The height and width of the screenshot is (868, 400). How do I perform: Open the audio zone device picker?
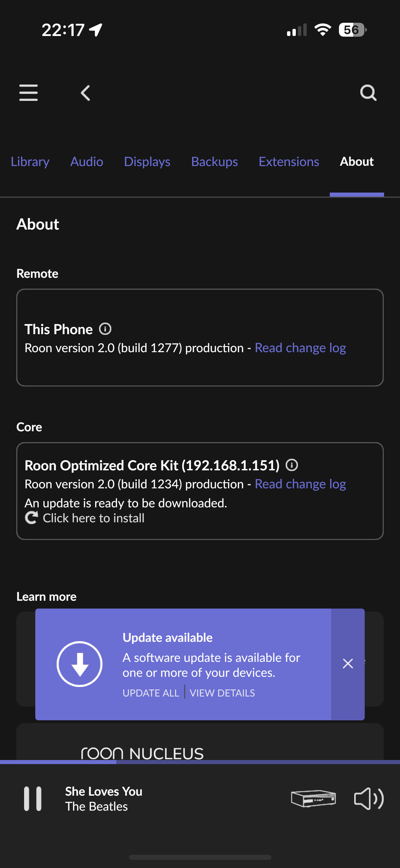pos(313,798)
